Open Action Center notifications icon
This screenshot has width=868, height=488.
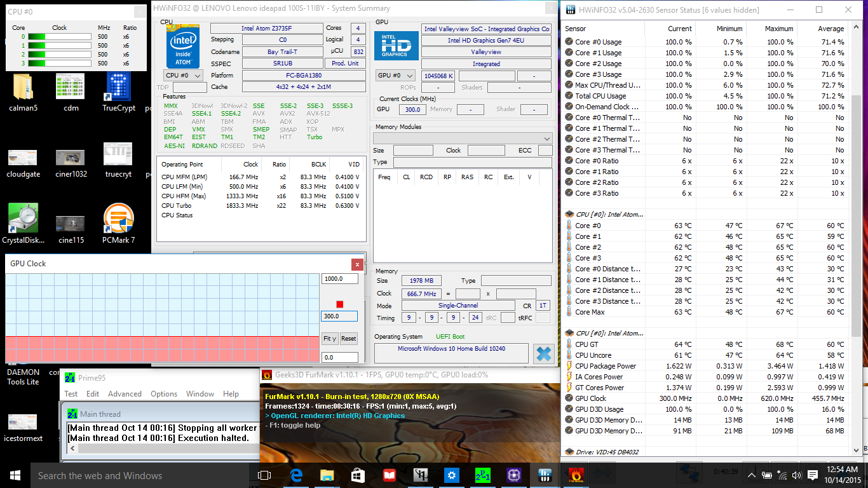(x=813, y=475)
